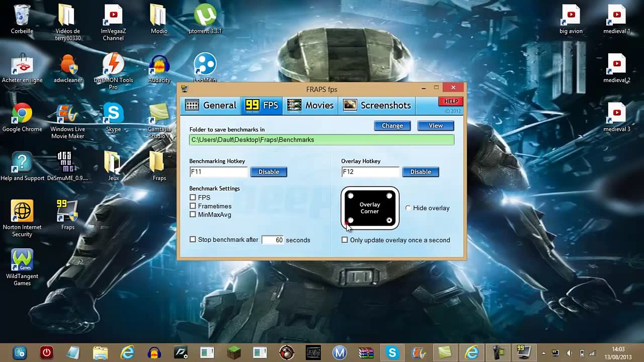Select the WildTangent Games icon
Viewport: 644px width, 362px height.
point(22,267)
